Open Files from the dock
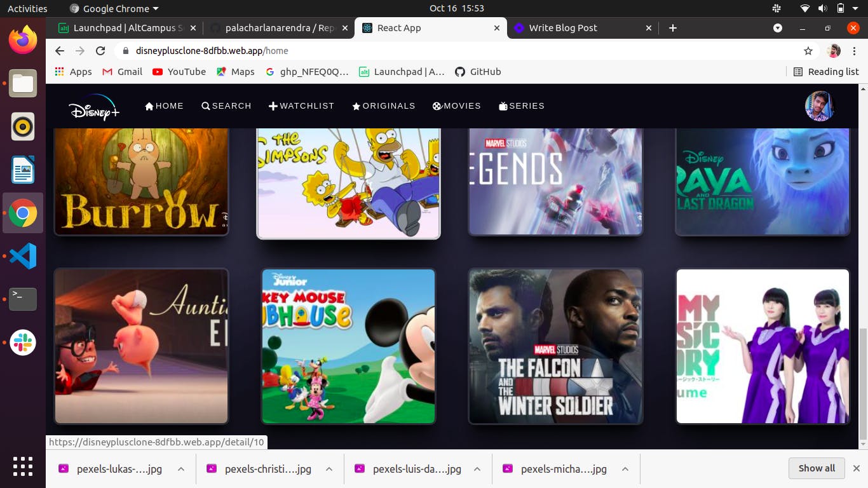This screenshot has width=868, height=488. (23, 83)
